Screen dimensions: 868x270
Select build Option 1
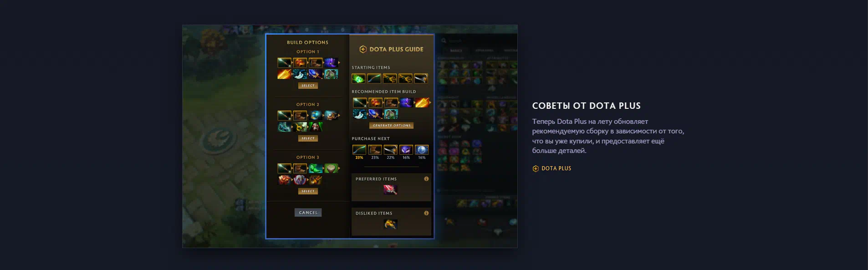[x=308, y=86]
